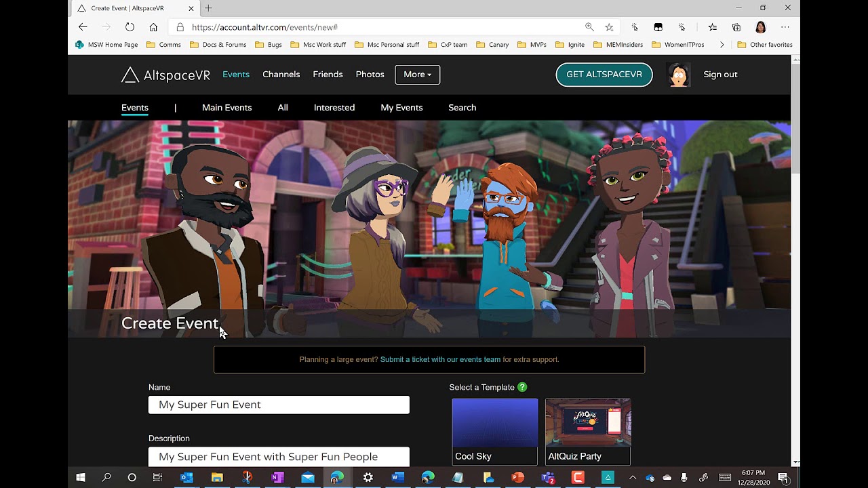Switch to My Events tab

(x=401, y=108)
